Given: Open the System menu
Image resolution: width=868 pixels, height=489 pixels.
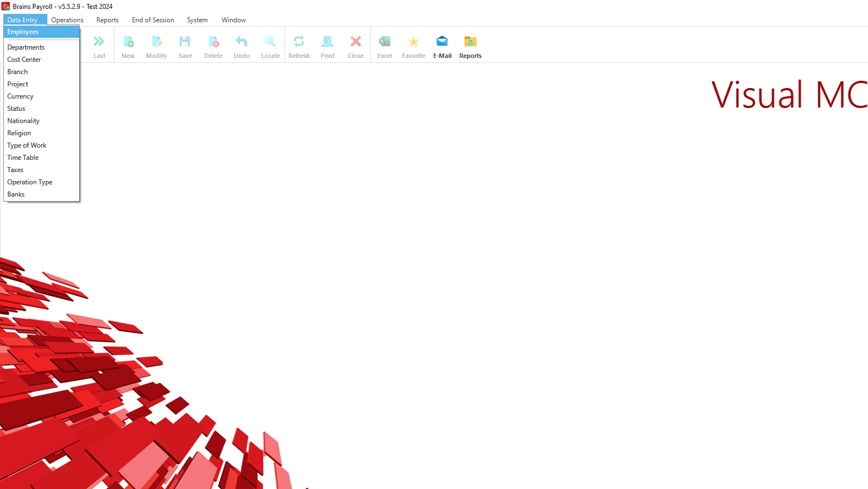Looking at the screenshot, I should [x=197, y=19].
